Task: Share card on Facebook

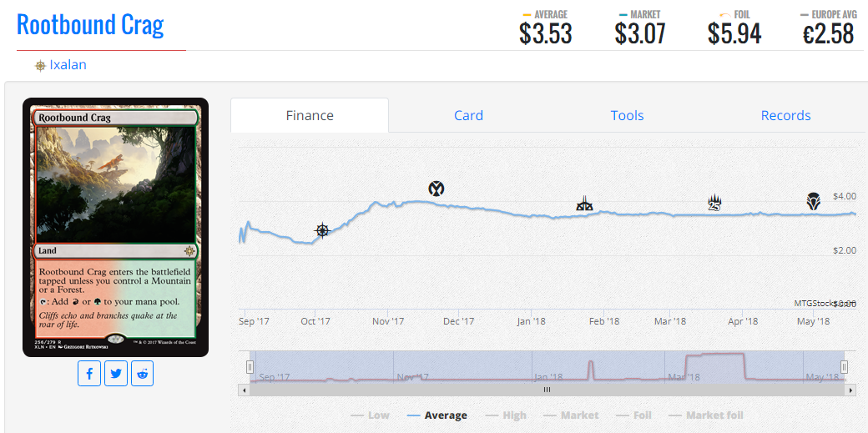Action: (x=89, y=373)
